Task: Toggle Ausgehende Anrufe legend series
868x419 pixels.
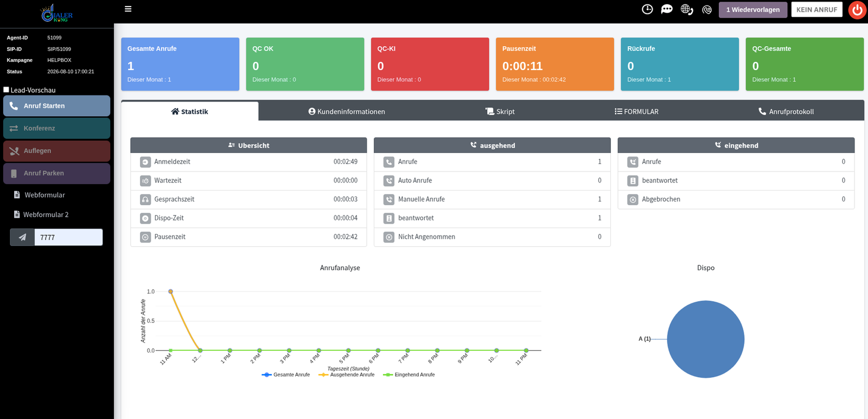Action: pyautogui.click(x=347, y=374)
